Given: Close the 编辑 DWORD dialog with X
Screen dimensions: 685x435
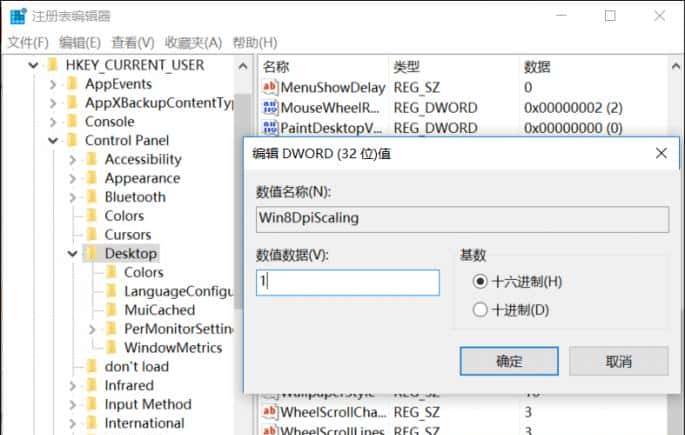Looking at the screenshot, I should coord(661,153).
